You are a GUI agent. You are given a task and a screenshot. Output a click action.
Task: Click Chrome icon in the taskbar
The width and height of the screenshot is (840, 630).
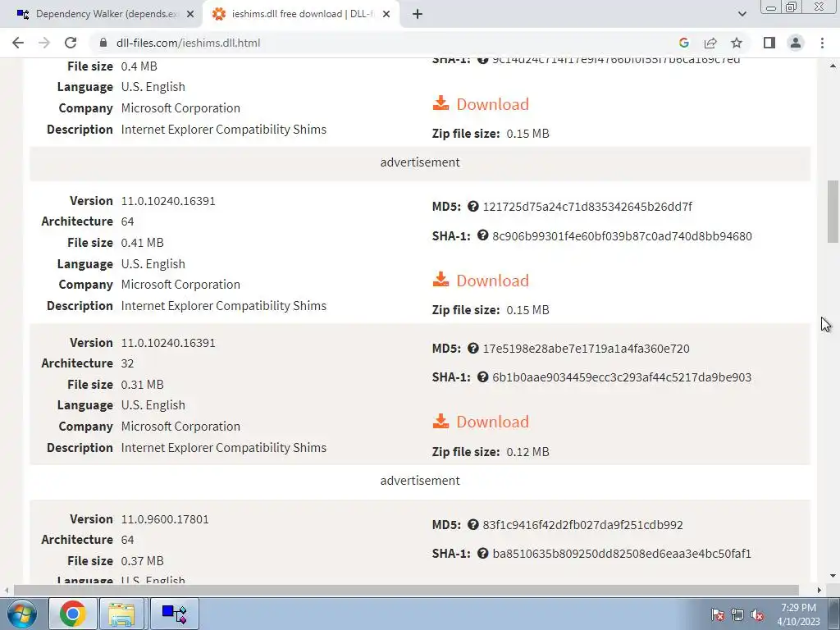click(73, 614)
